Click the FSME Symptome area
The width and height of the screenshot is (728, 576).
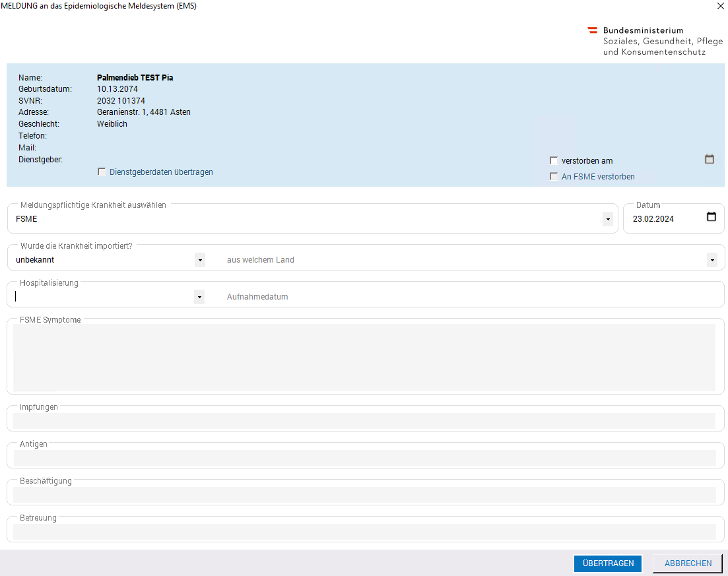[364, 357]
